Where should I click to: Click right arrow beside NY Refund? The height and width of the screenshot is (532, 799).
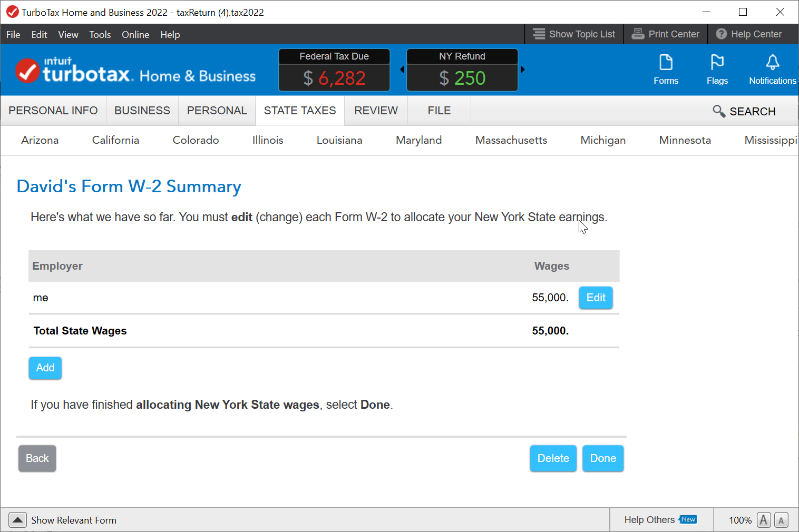click(523, 70)
